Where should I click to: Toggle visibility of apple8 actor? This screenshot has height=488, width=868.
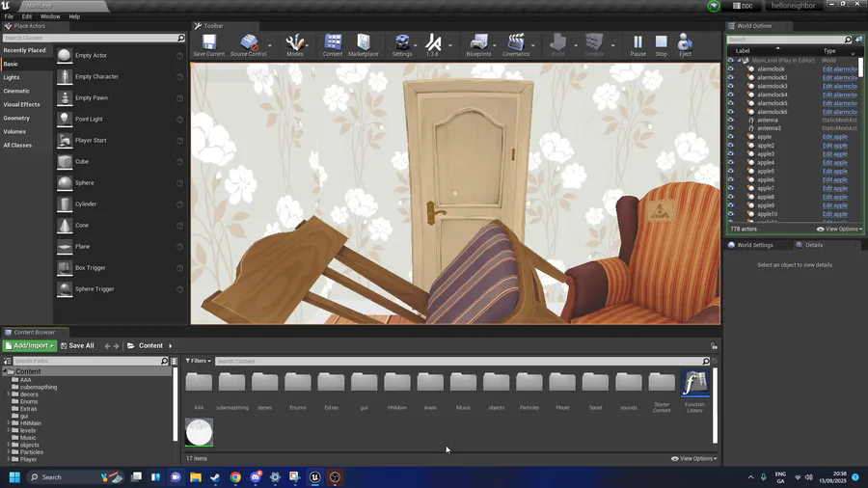coord(731,197)
